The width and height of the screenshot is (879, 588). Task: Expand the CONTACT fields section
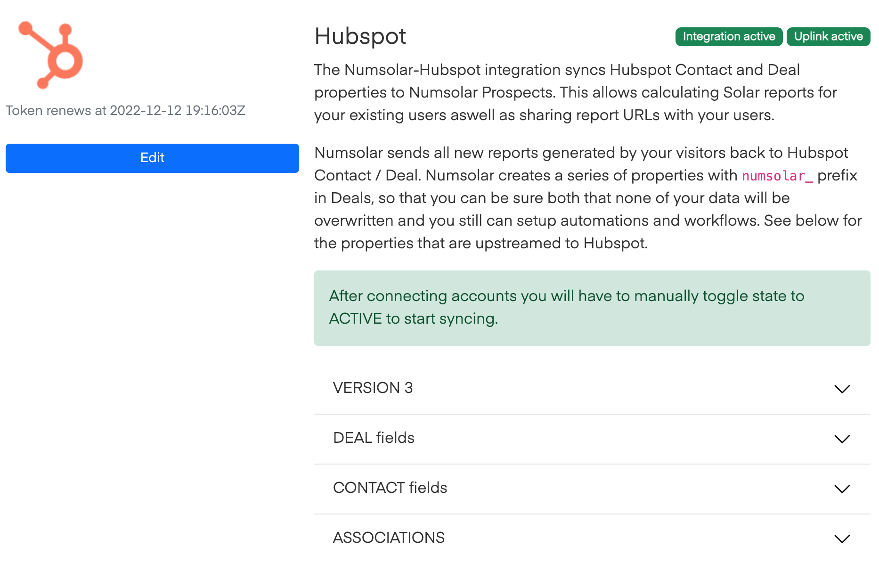(x=592, y=488)
